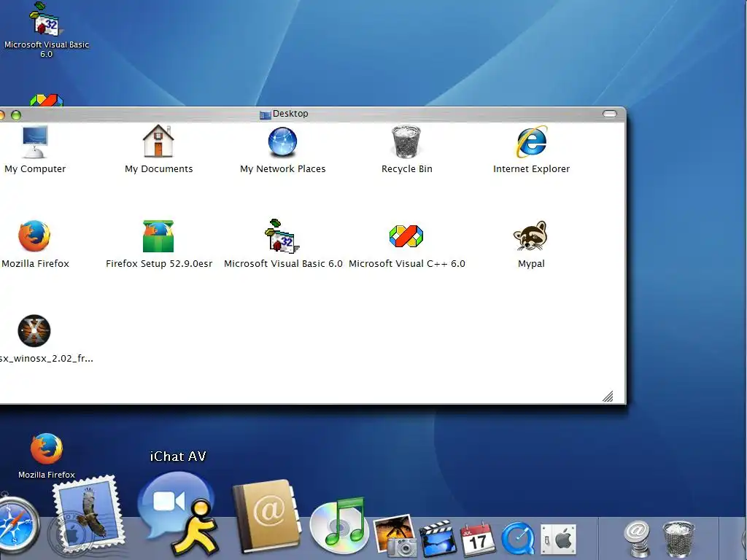Click the Mozilla Firefox desktop shortcut above the dock
Viewport: 747px width, 560px height.
click(46, 448)
